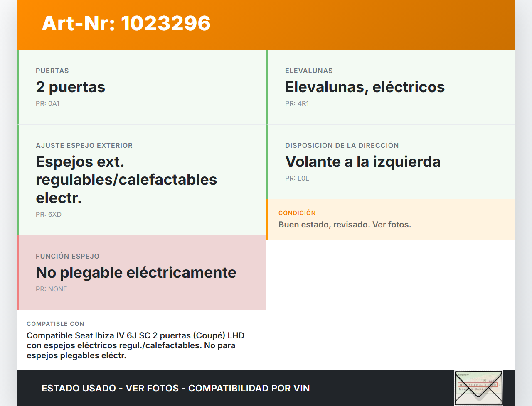Viewport: 532px width, 406px height.
Task: Click the orange CONDICIÓN label
Action: pyautogui.click(x=297, y=213)
